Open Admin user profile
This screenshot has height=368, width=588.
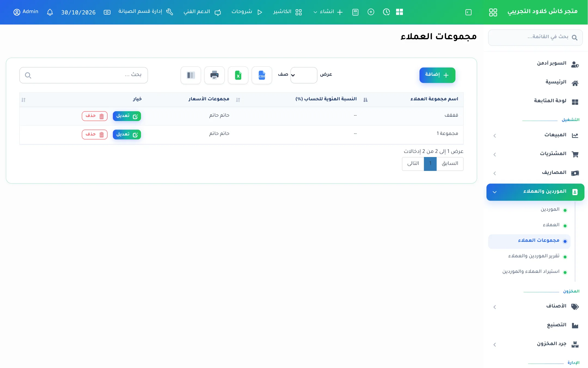click(26, 12)
